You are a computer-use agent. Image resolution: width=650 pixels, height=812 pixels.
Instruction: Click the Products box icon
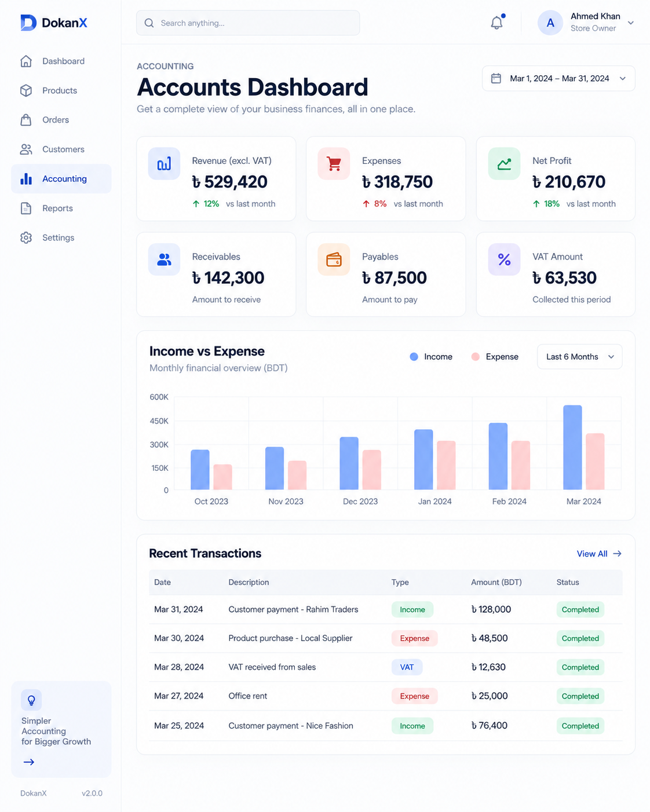26,90
